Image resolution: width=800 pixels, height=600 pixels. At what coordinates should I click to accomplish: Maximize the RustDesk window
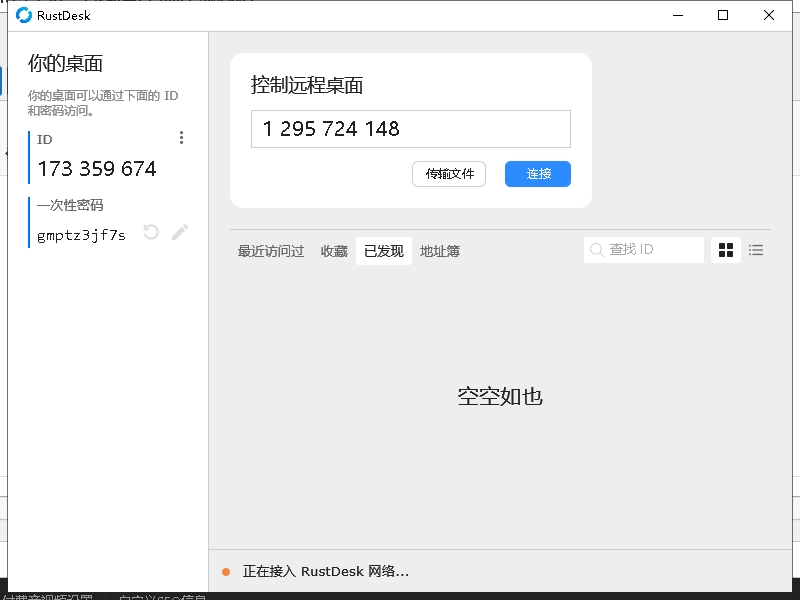tap(723, 15)
